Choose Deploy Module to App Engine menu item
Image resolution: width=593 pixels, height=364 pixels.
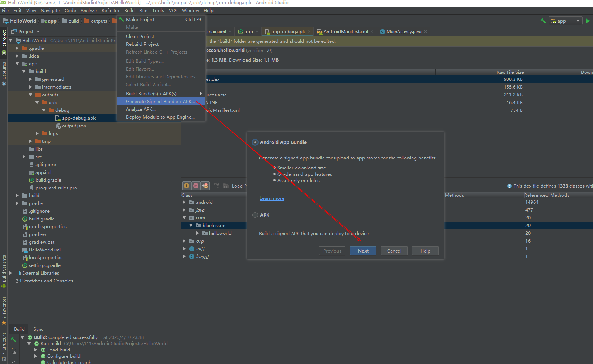161,117
